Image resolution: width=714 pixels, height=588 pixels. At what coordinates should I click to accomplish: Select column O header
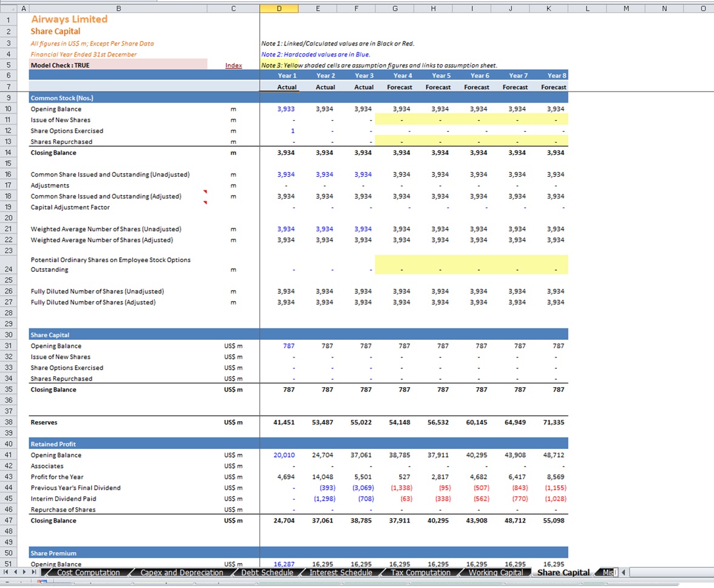[x=702, y=8]
